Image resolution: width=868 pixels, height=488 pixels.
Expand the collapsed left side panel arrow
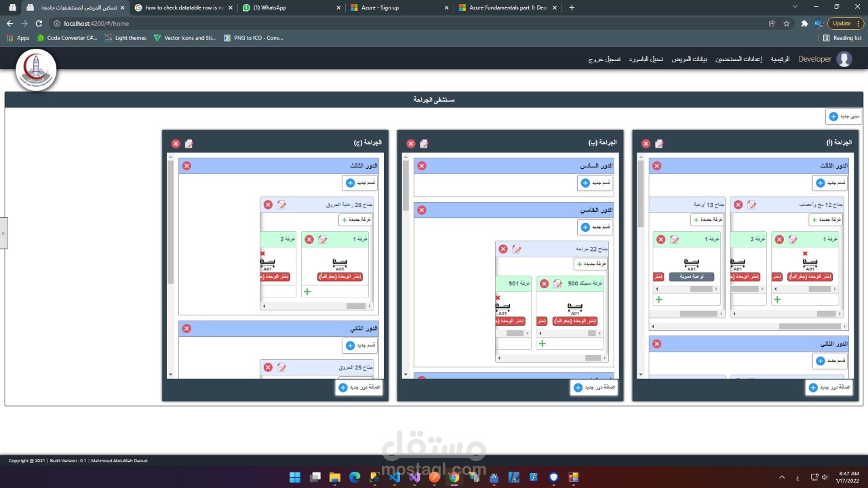pos(3,232)
